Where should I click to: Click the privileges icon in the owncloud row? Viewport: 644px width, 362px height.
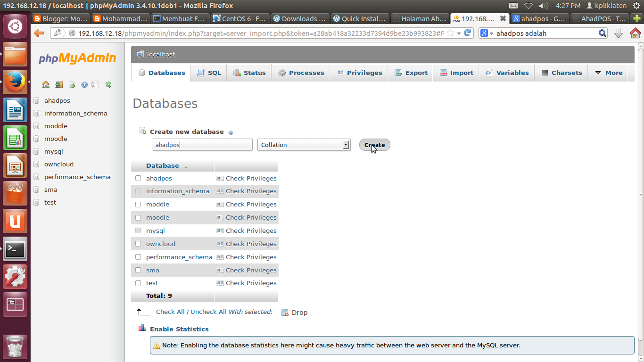(220, 244)
